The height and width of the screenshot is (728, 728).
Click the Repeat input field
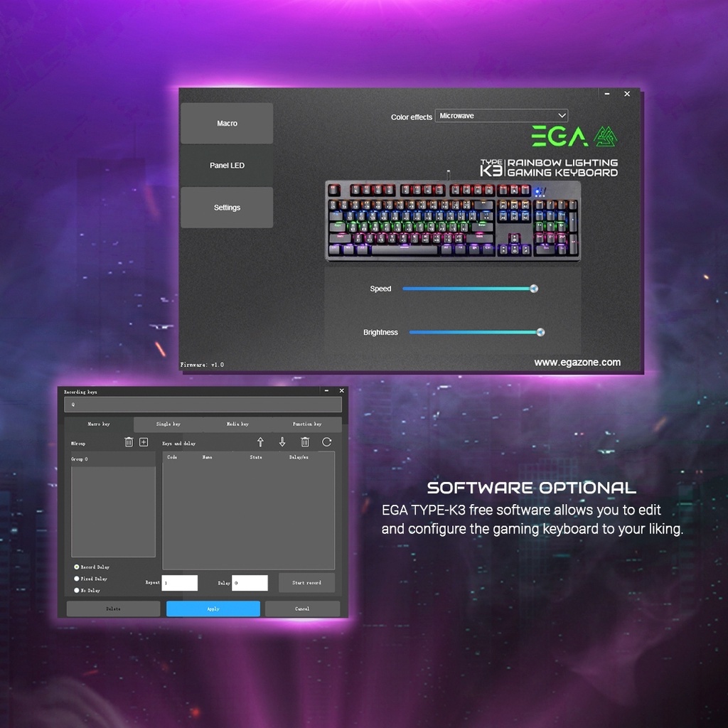[179, 582]
